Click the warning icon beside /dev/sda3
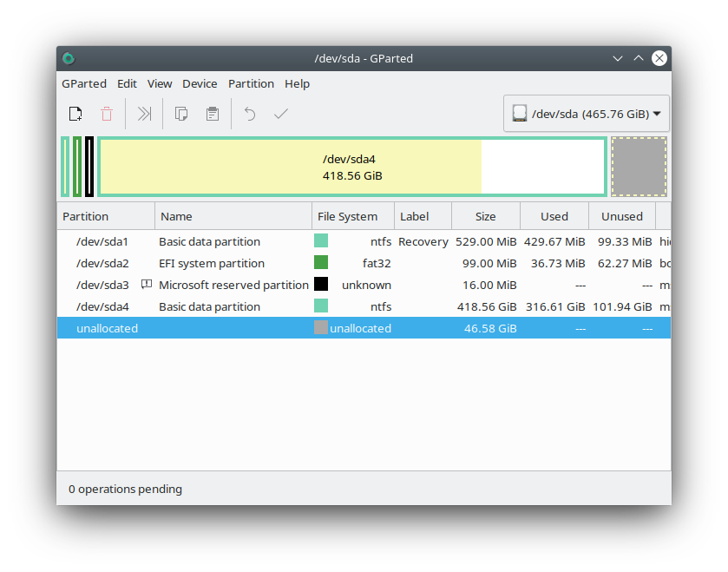Image resolution: width=728 pixels, height=572 pixels. coord(147,284)
